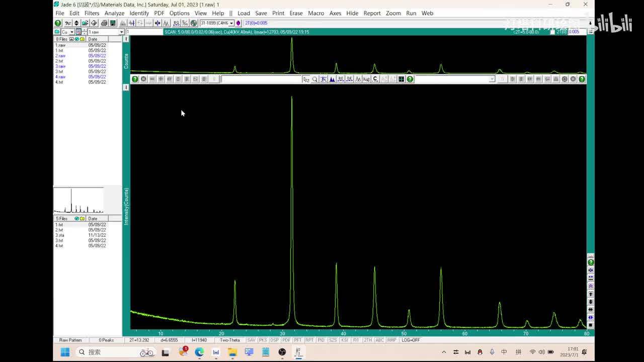
Task: Click the pattern preview thumbnail
Action: 78,201
